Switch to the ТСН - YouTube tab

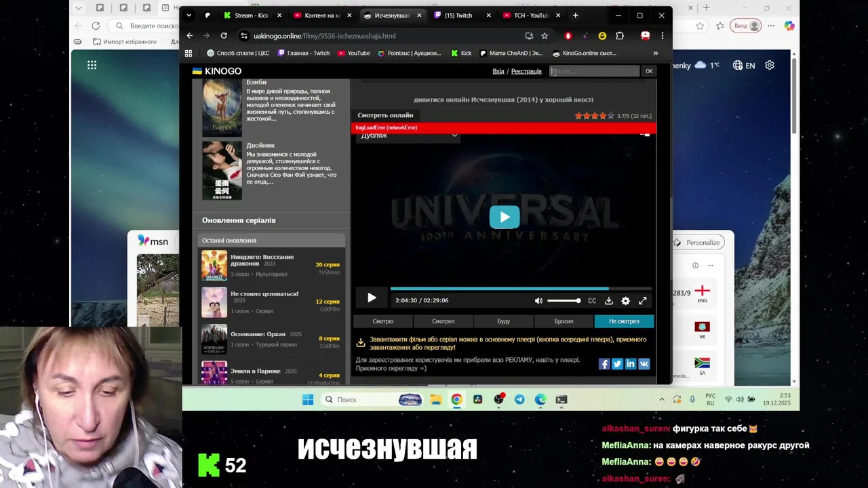coord(531,16)
